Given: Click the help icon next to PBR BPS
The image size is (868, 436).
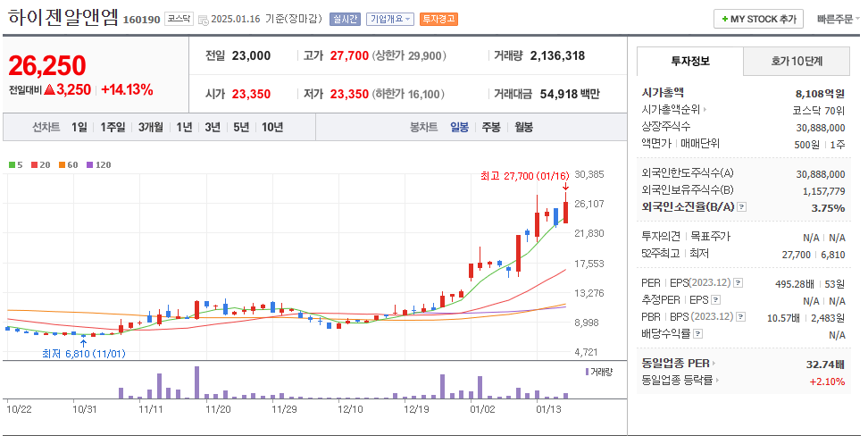Looking at the screenshot, I should click(740, 317).
